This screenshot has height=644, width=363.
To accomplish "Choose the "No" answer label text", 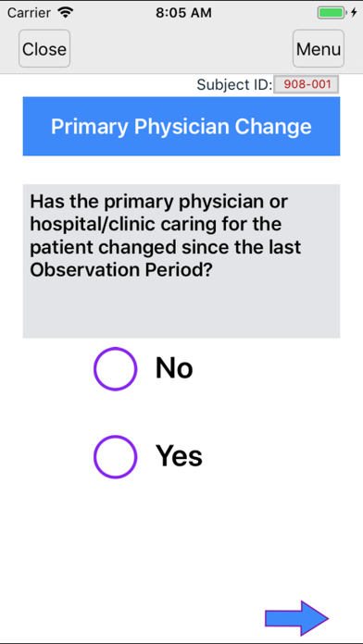I will 174,368.
